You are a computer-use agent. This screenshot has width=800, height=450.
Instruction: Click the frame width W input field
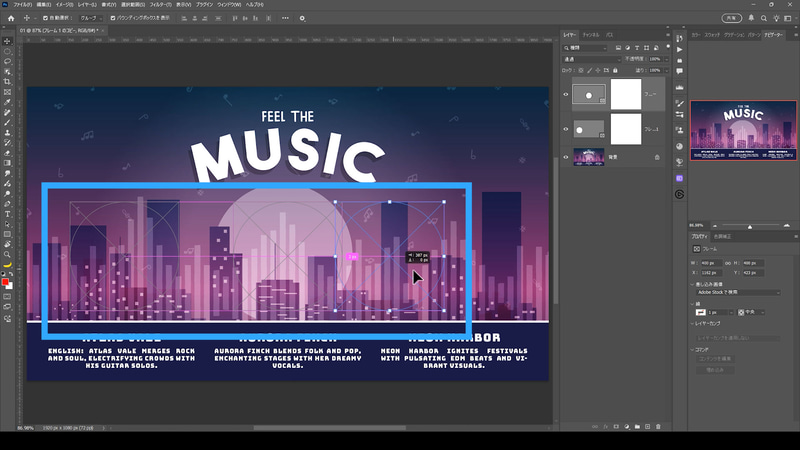pos(711,263)
